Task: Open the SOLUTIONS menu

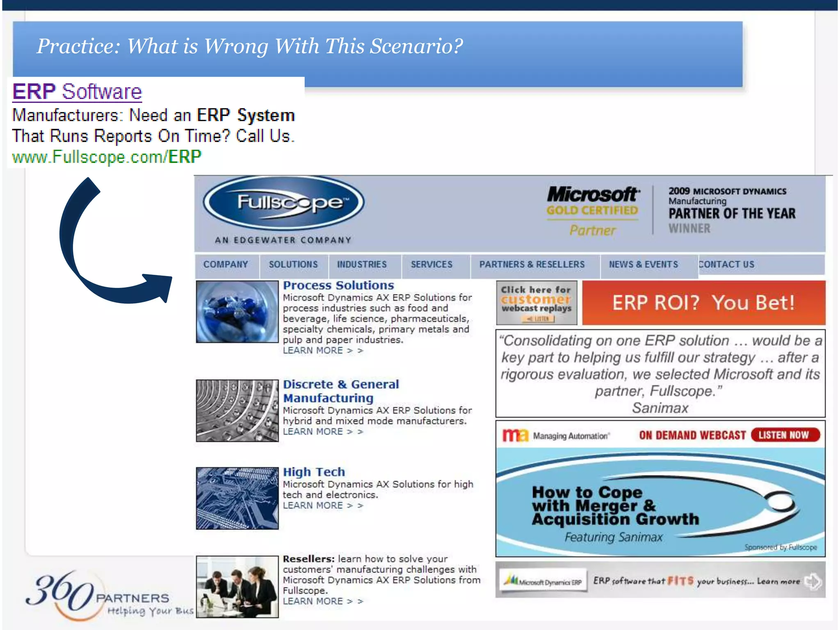Action: tap(293, 265)
